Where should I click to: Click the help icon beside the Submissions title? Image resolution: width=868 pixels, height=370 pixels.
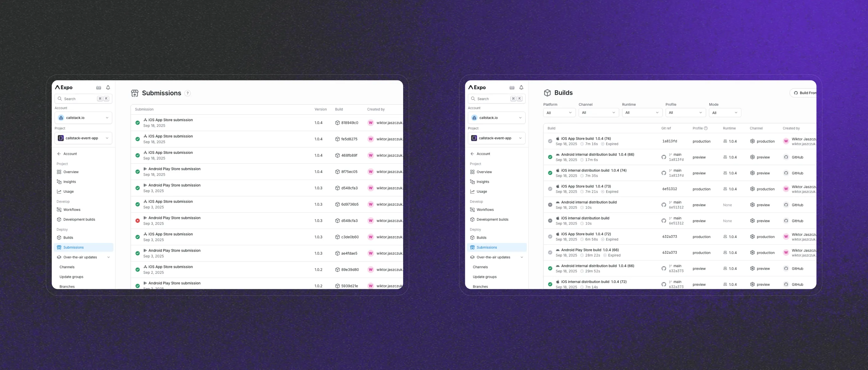click(188, 93)
